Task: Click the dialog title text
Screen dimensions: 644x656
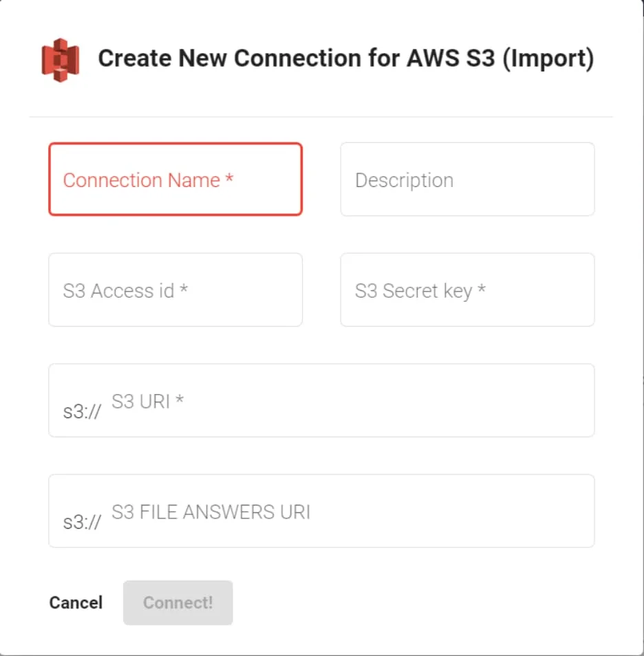Action: [x=347, y=58]
